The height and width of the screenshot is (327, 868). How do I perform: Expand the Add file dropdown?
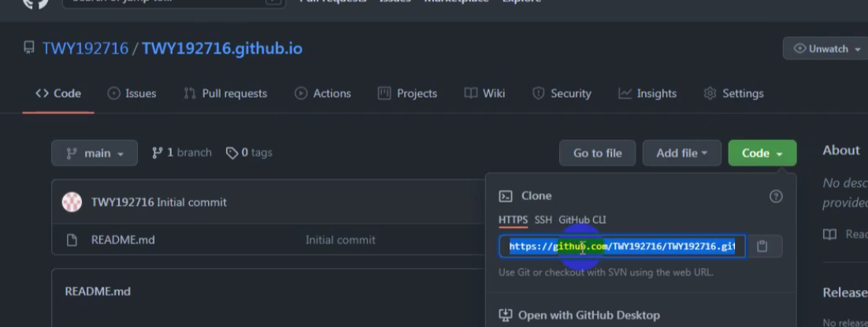coord(682,153)
